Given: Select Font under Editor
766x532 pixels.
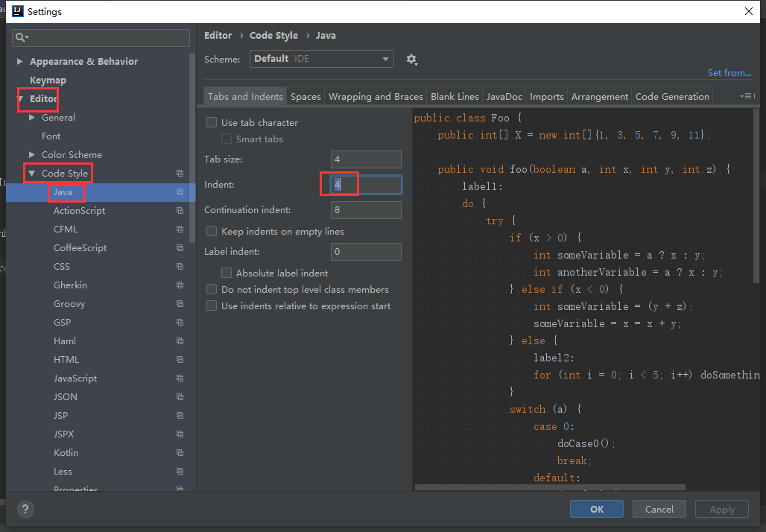Looking at the screenshot, I should 51,136.
